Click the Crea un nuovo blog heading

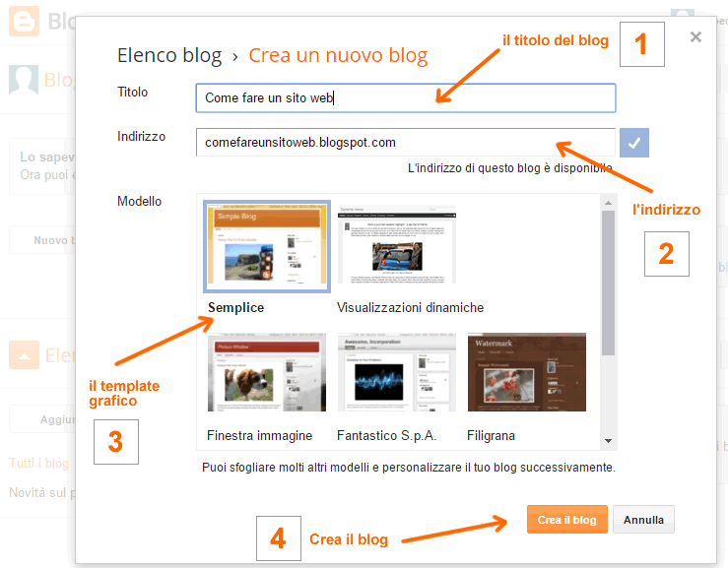tap(338, 55)
